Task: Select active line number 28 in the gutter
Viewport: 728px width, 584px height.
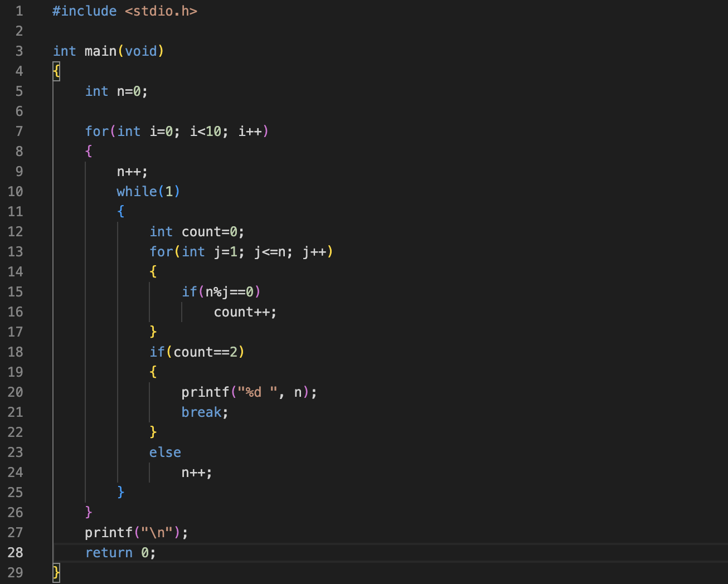Action: pos(16,553)
